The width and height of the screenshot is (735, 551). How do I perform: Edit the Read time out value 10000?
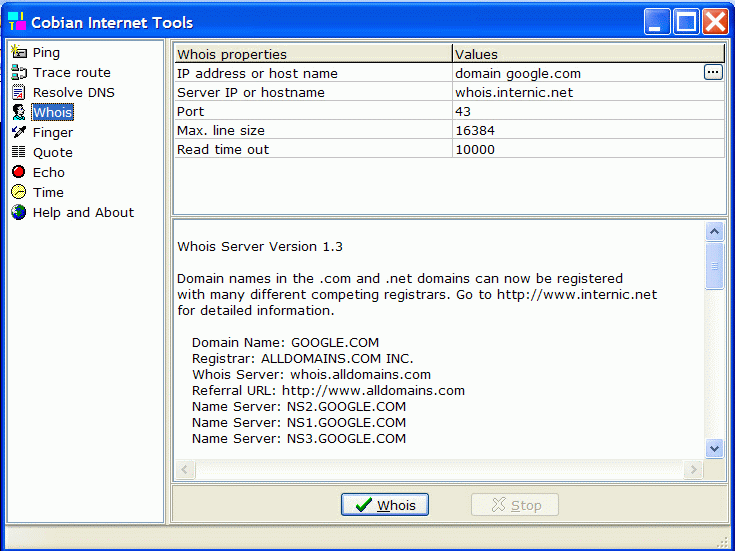tap(588, 149)
